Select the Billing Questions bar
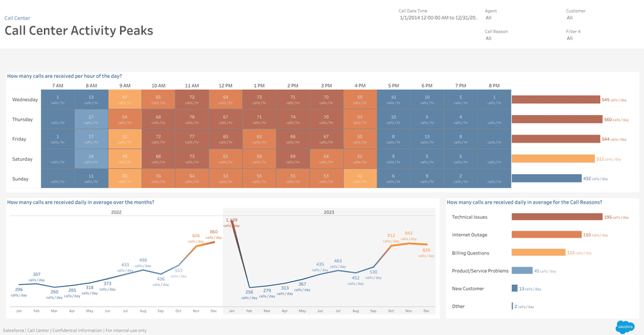The image size is (644, 335). (538, 253)
